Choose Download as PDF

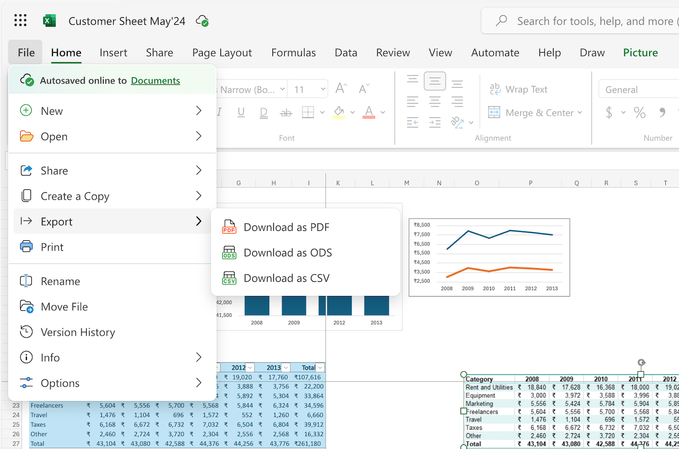click(286, 227)
